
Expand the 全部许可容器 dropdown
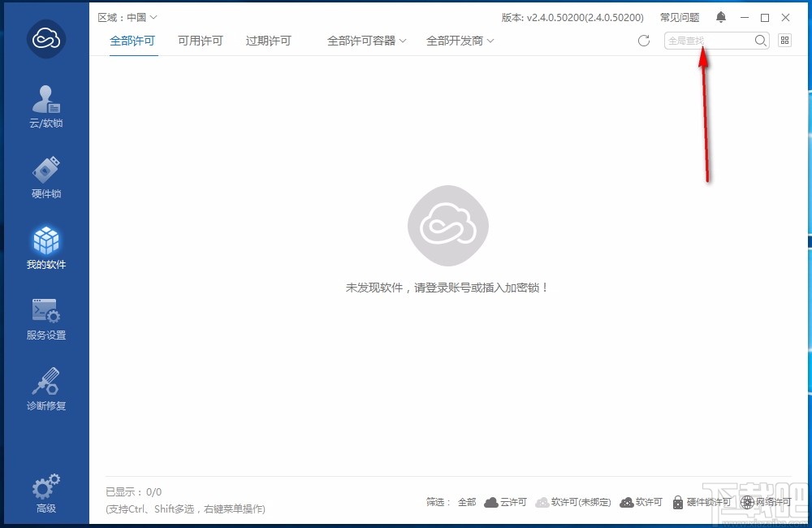tap(366, 39)
